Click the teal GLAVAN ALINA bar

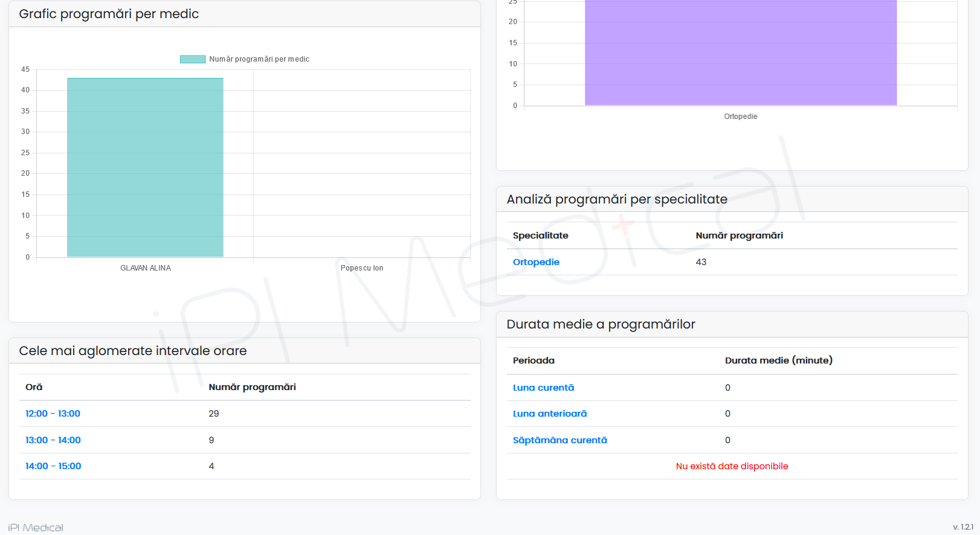click(145, 167)
